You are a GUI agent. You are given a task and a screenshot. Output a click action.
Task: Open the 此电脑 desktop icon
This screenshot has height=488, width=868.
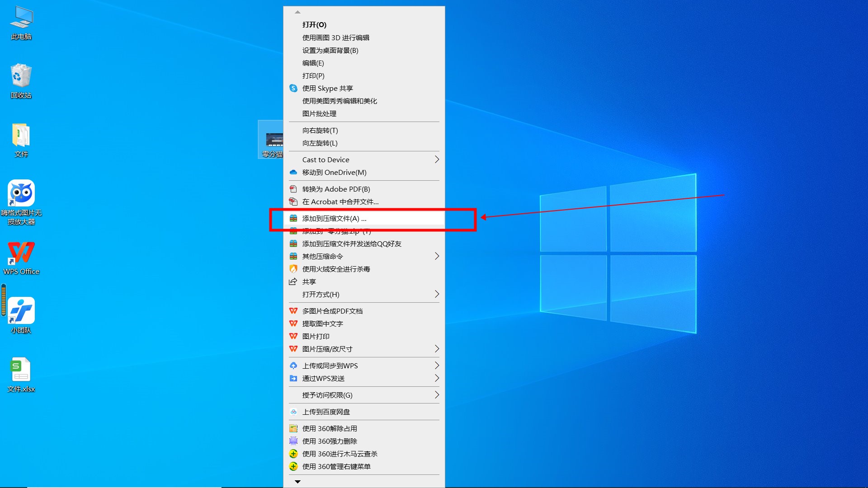coord(21,19)
